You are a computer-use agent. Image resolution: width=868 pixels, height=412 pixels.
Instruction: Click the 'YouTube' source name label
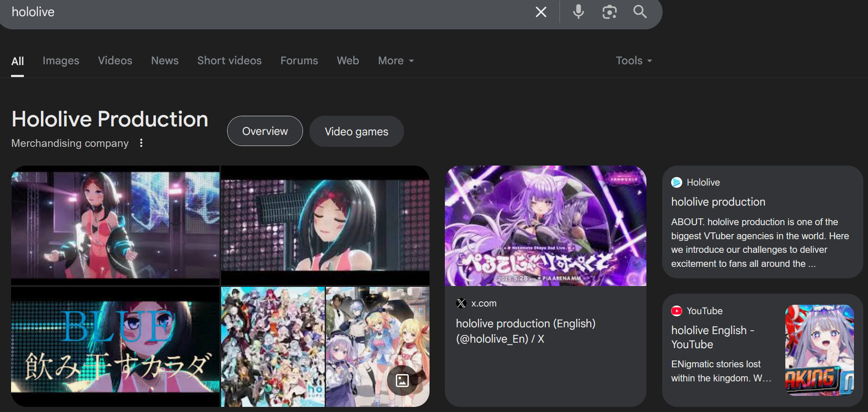click(x=704, y=311)
